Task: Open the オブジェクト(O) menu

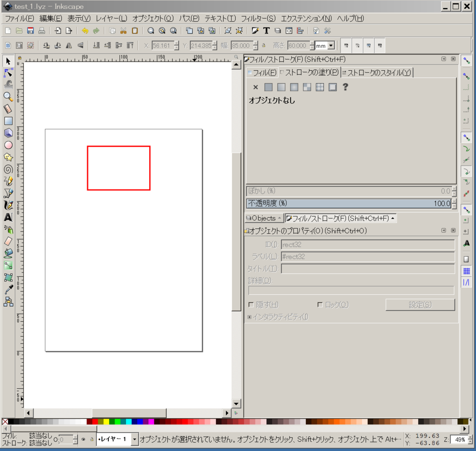Action: (x=152, y=19)
